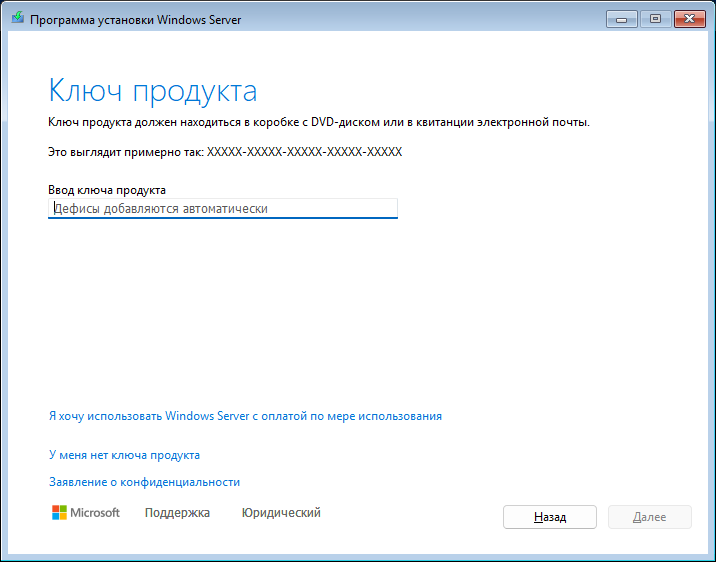Image resolution: width=716 pixels, height=562 pixels.
Task: Choose 'У меня нет ключа продукта' link
Action: point(124,455)
